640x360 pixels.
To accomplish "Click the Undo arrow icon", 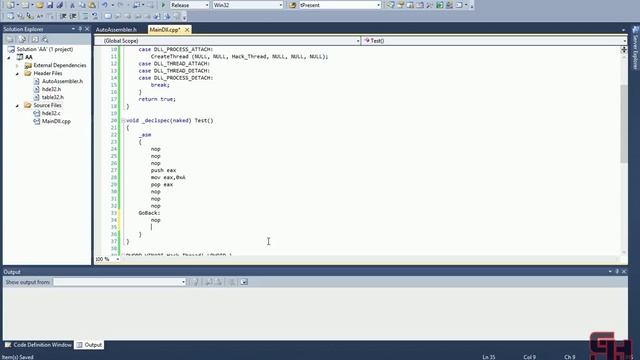I will point(105,5).
